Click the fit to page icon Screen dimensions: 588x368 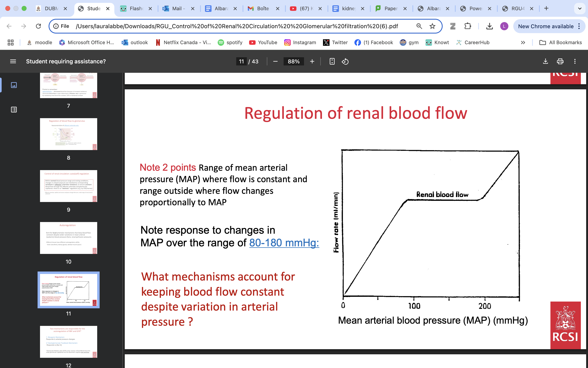coord(332,61)
